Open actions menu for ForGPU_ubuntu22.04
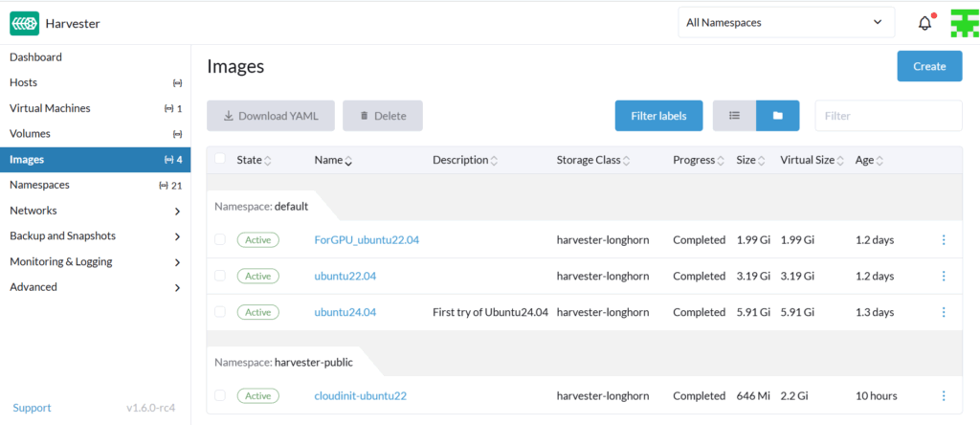Viewport: 980px width, 425px height. click(x=944, y=240)
